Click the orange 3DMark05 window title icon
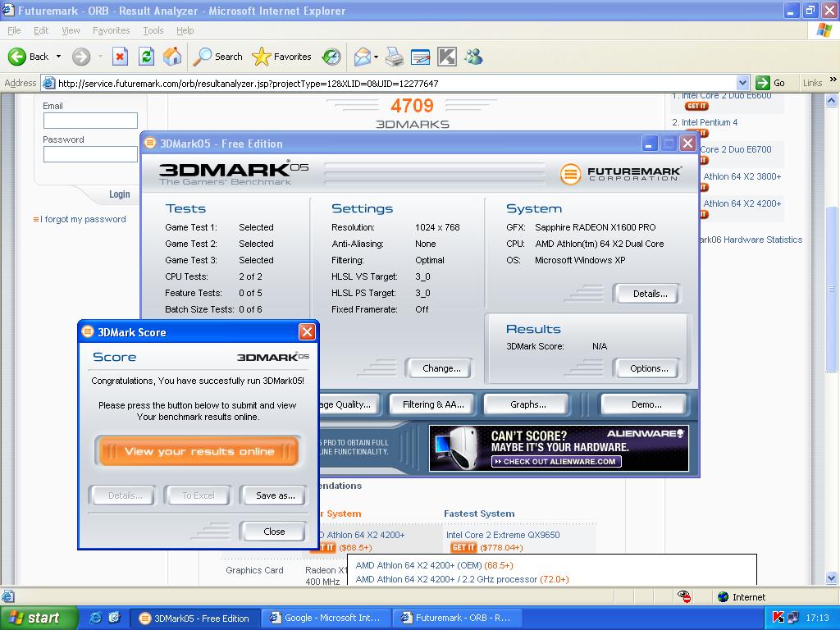 pyautogui.click(x=150, y=143)
